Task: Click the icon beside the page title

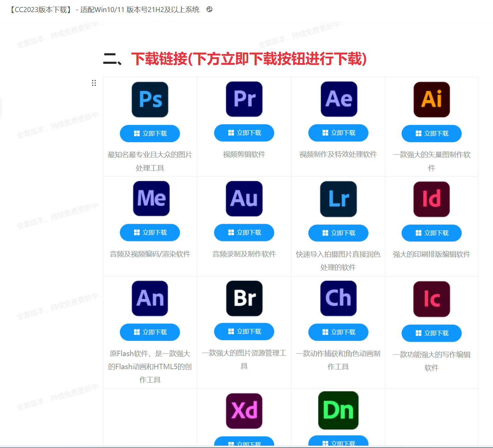Action: pyautogui.click(x=210, y=9)
